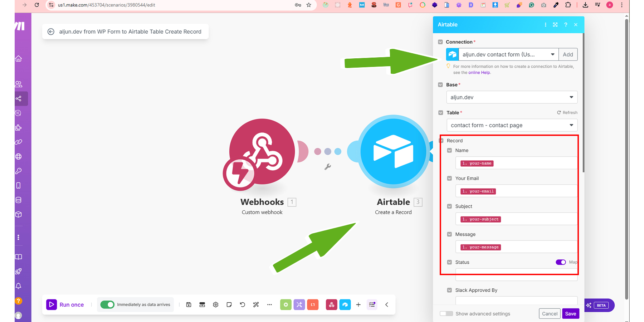
Task: Click the auto-align magic wand icon
Action: coord(256,304)
